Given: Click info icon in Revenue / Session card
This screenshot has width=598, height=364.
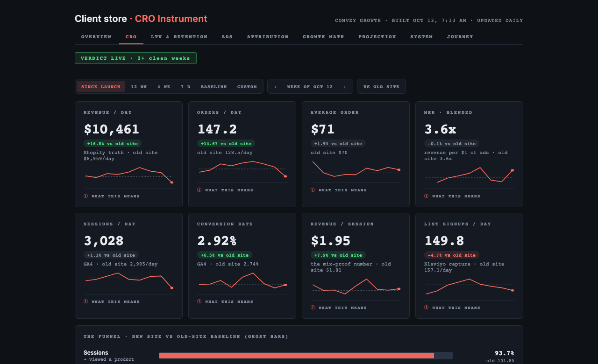Looking at the screenshot, I should tap(313, 308).
